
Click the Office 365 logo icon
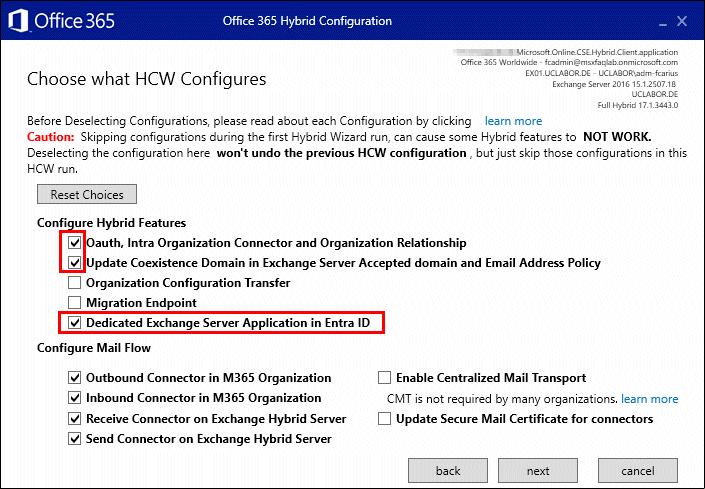18,21
